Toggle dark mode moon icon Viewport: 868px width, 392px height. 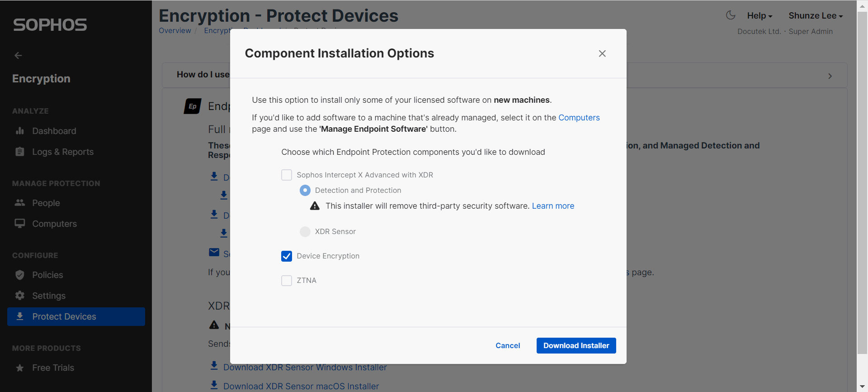[731, 15]
